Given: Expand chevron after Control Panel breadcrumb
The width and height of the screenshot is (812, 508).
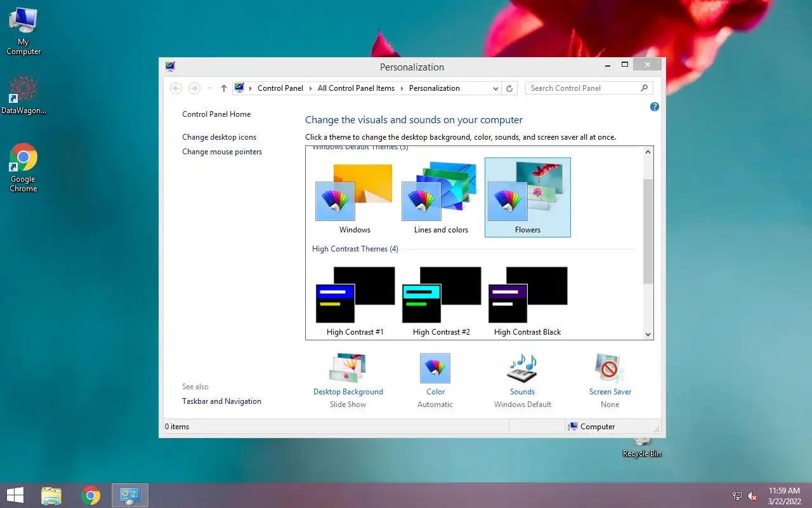Looking at the screenshot, I should [x=310, y=88].
